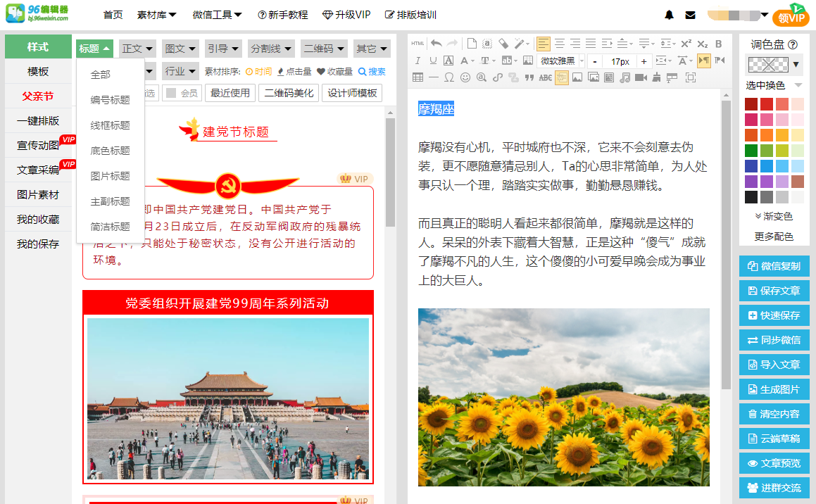Toggle italic text style
The image size is (816, 504).
(x=417, y=61)
